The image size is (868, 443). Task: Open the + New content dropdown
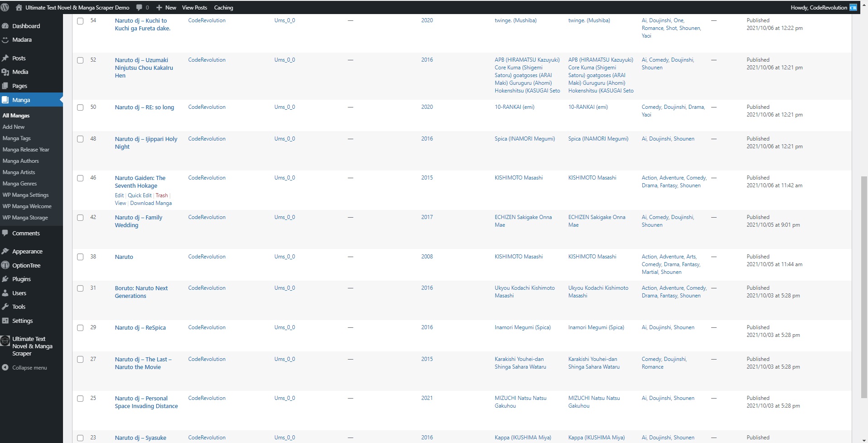tap(166, 8)
